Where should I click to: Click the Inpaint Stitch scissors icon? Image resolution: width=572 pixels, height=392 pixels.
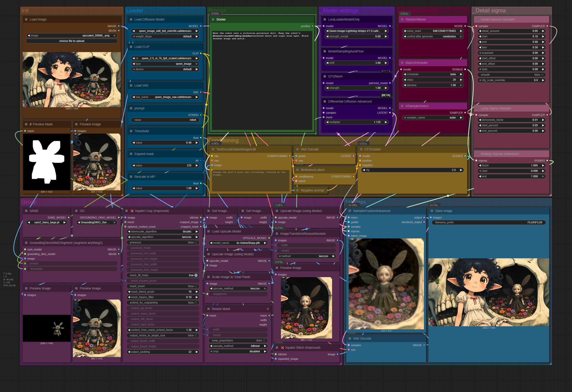(282, 348)
